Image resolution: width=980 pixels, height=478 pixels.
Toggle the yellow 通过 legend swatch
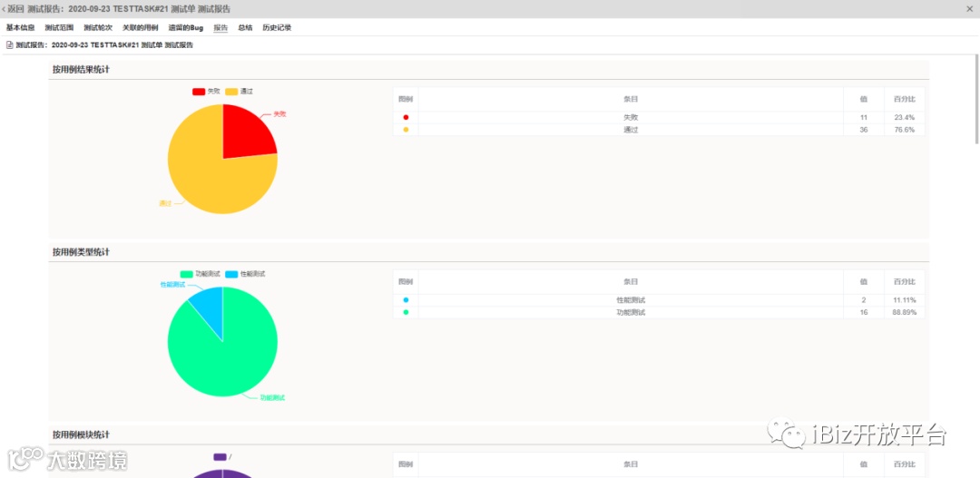pos(231,92)
